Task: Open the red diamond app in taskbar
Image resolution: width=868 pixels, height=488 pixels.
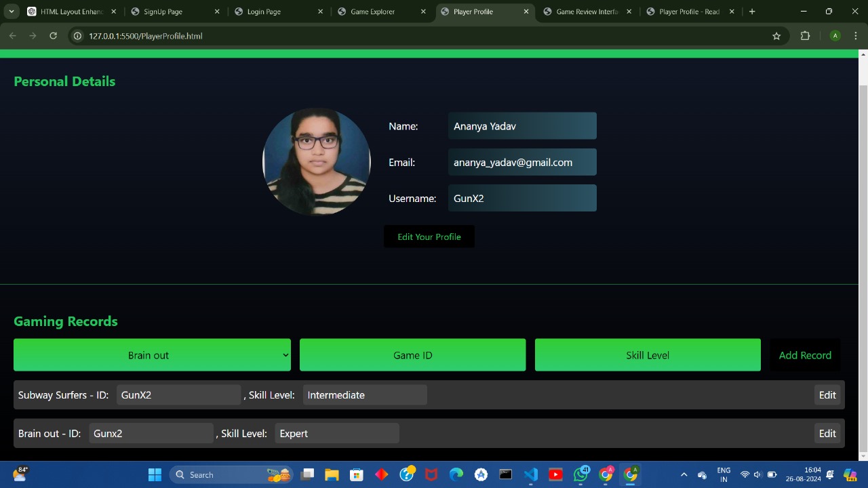Action: (x=382, y=474)
